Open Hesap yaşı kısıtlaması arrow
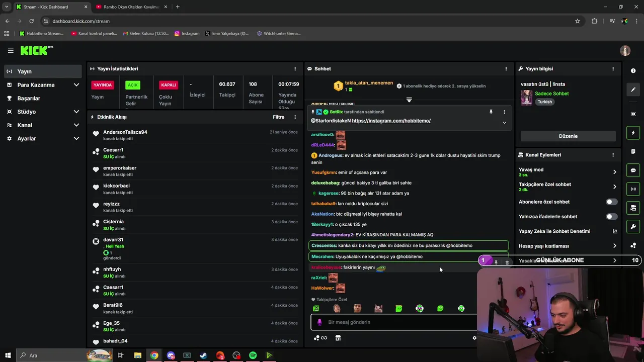The width and height of the screenshot is (644, 362). (x=614, y=246)
